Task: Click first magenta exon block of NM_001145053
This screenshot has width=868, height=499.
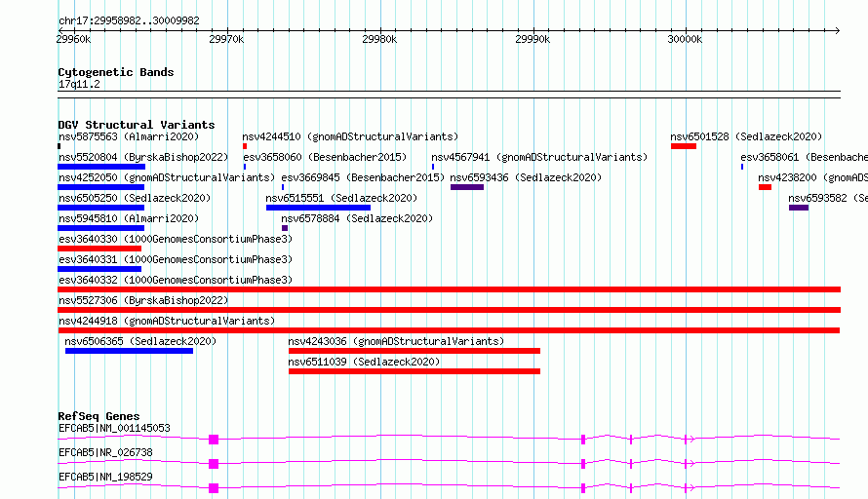Action: point(214,440)
